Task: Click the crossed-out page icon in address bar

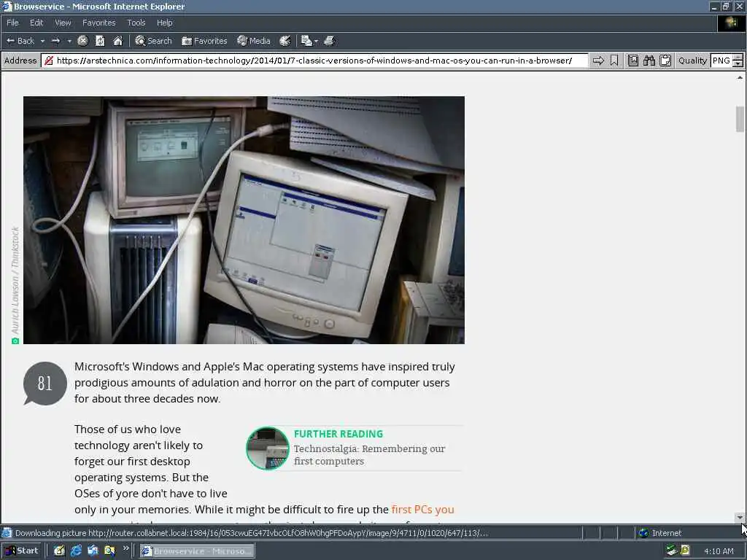Action: (x=49, y=61)
